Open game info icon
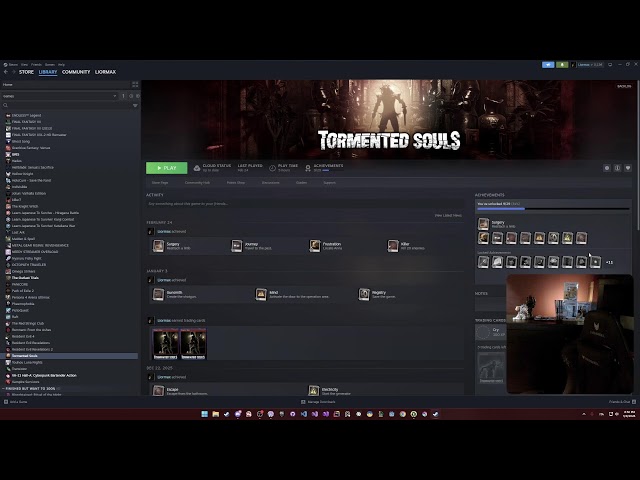This screenshot has height=480, width=640. (617, 168)
